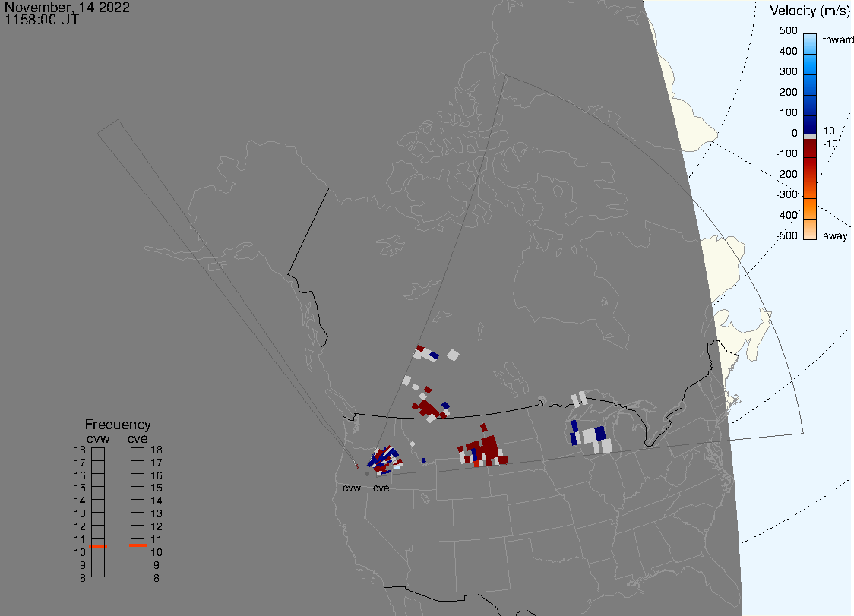Screen dimensions: 854x616
Task: Click the 0 value on the velocity scale
Action: pyautogui.click(x=795, y=134)
